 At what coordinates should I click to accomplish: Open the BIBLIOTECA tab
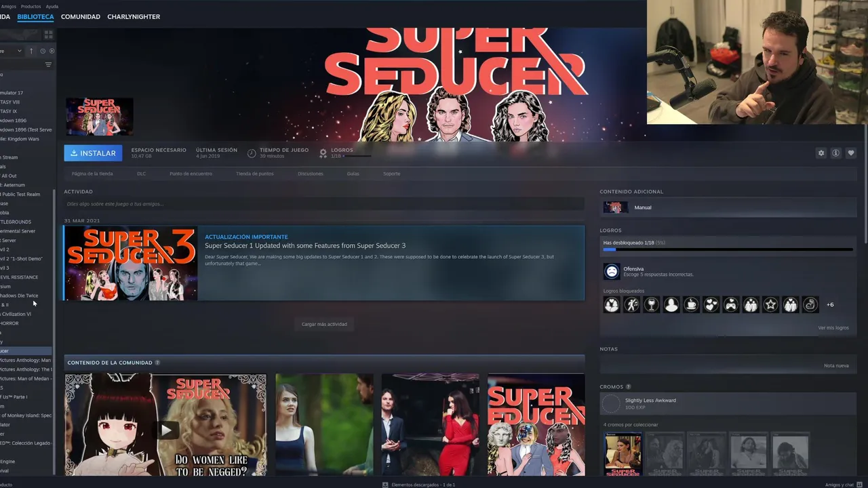(x=35, y=17)
